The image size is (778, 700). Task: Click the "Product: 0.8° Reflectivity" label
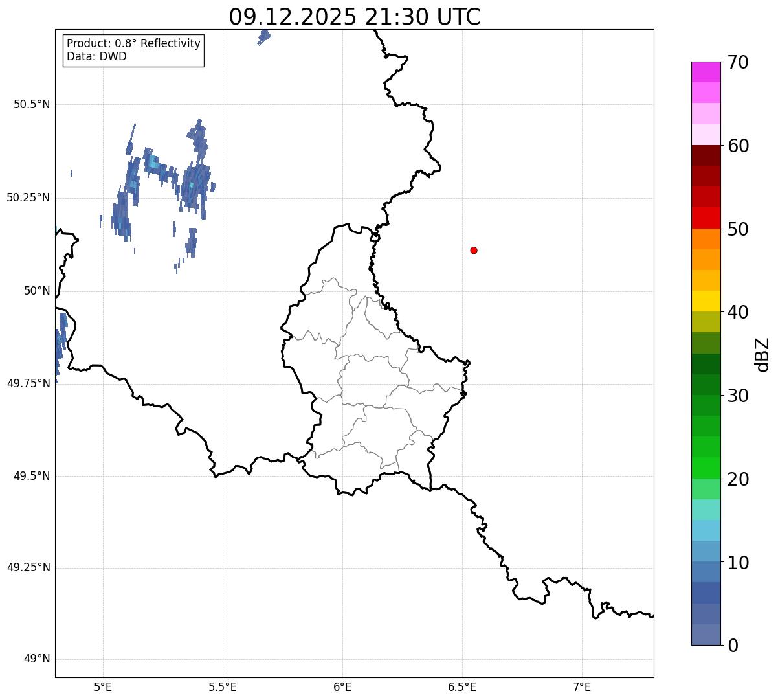[134, 44]
